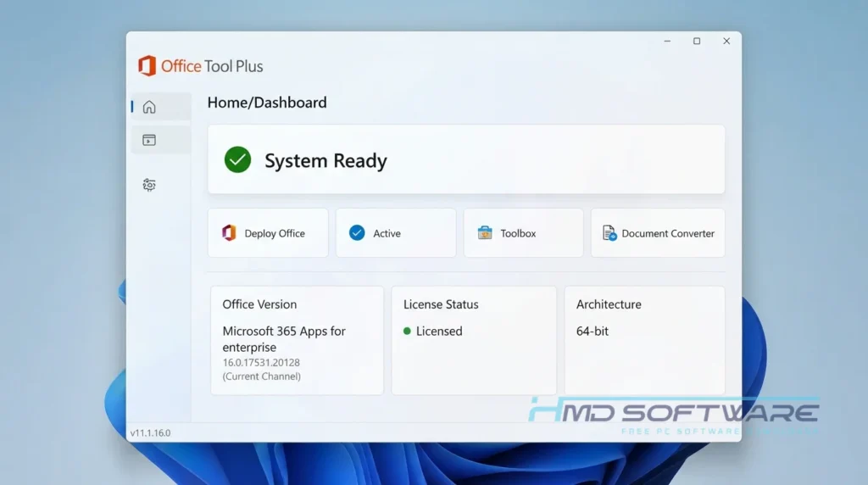Maximize the Office Tool Plus window
868x485 pixels.
[697, 41]
